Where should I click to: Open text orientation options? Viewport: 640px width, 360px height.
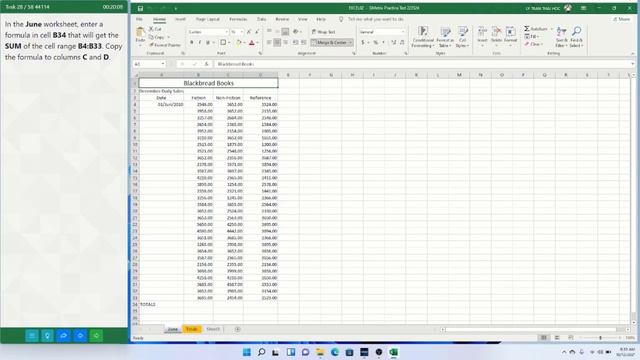[x=297, y=31]
